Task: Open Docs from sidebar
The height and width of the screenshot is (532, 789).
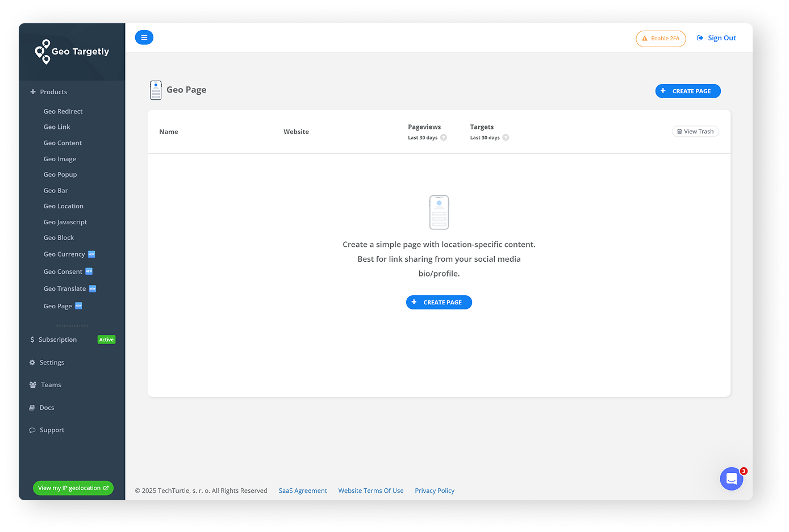Action: click(47, 408)
